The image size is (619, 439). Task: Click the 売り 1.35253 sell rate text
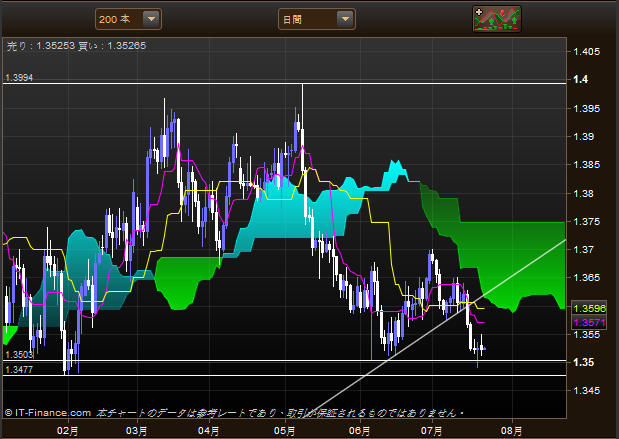(41, 46)
